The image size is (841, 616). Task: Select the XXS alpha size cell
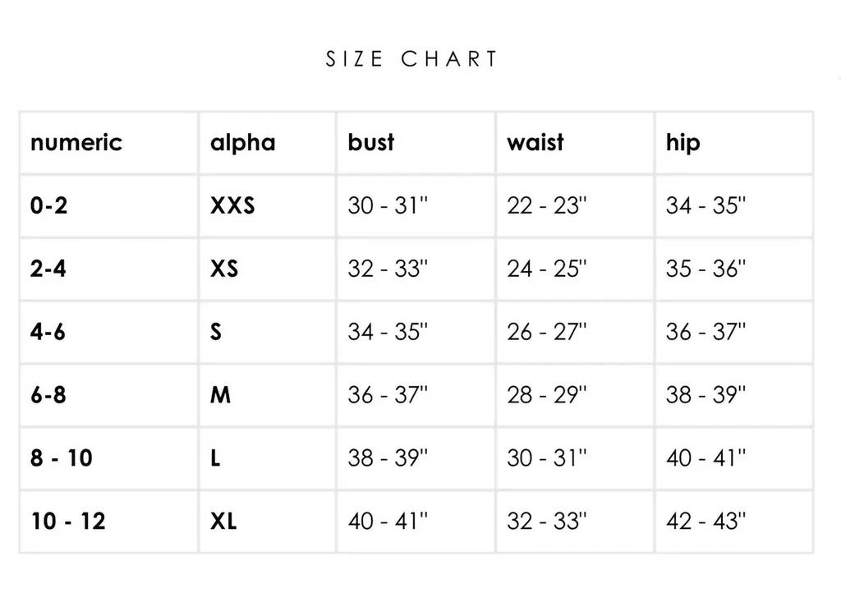pos(267,206)
